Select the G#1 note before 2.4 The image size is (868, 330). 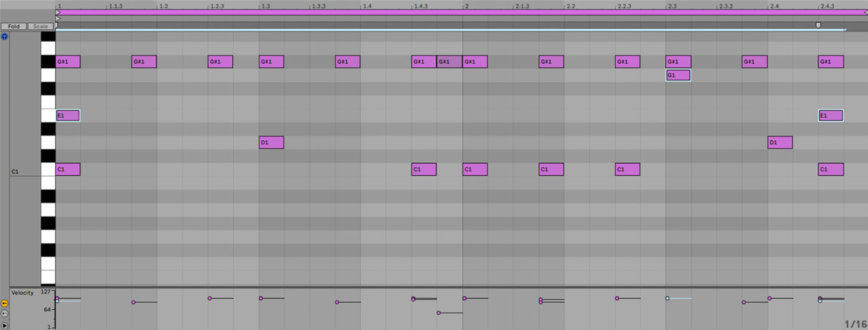coord(755,61)
